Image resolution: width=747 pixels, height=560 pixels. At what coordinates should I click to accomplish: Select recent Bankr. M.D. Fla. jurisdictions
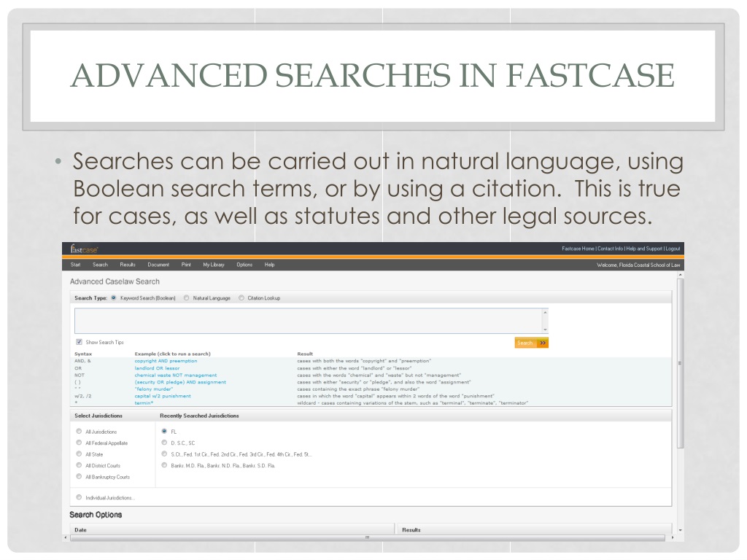164,465
